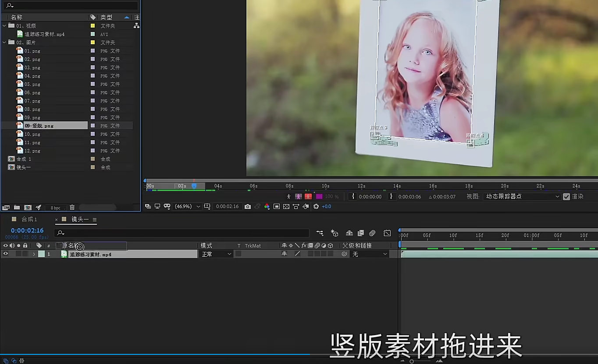Click the 8 bpc color depth button
This screenshot has height=364, width=598.
coord(56,208)
